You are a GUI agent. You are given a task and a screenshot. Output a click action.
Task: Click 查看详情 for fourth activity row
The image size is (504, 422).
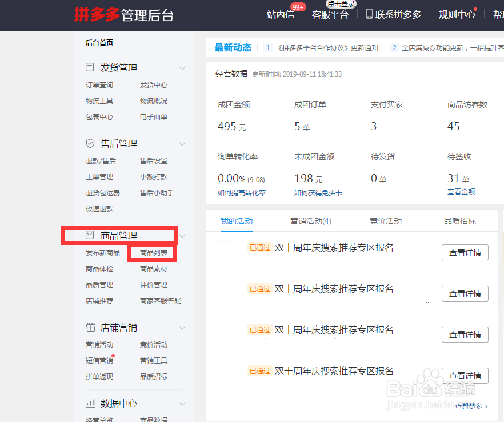tap(465, 376)
